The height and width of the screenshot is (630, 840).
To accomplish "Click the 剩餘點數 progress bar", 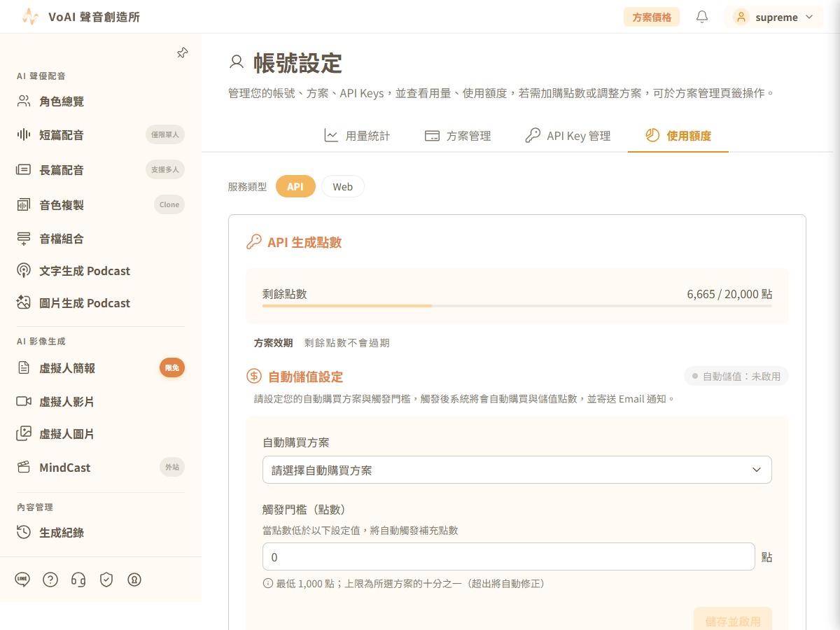I will coord(517,306).
